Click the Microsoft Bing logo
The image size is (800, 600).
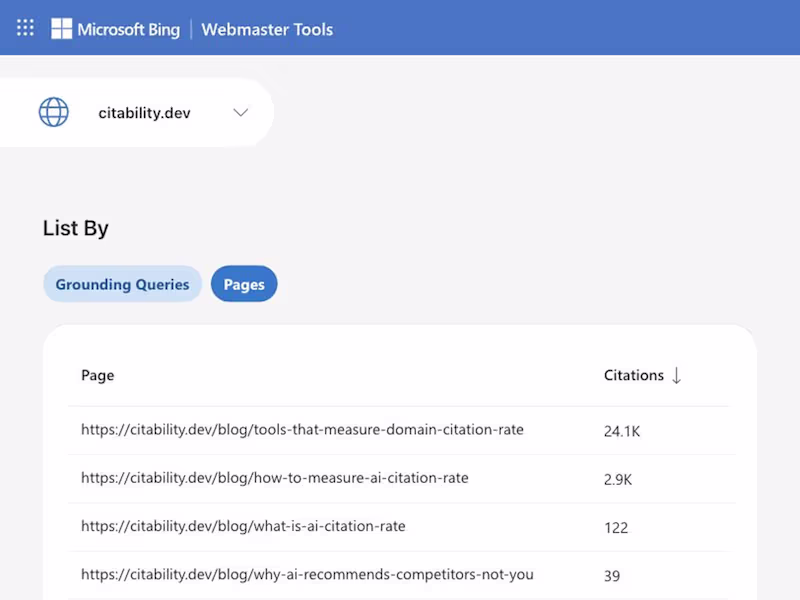(x=115, y=29)
